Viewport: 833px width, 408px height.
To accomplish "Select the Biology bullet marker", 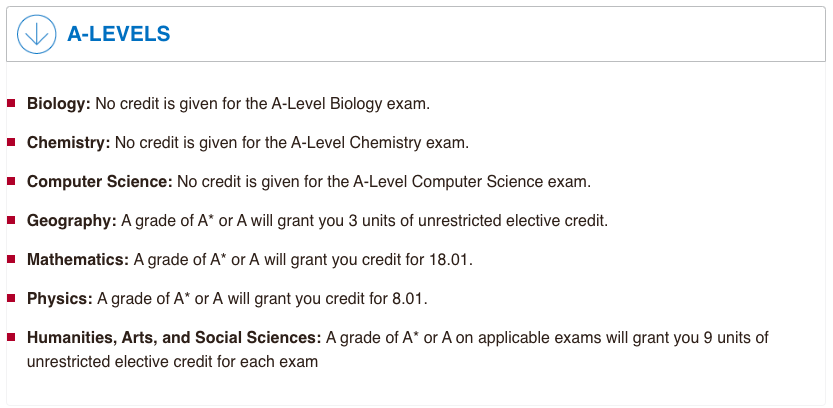I will click(11, 103).
